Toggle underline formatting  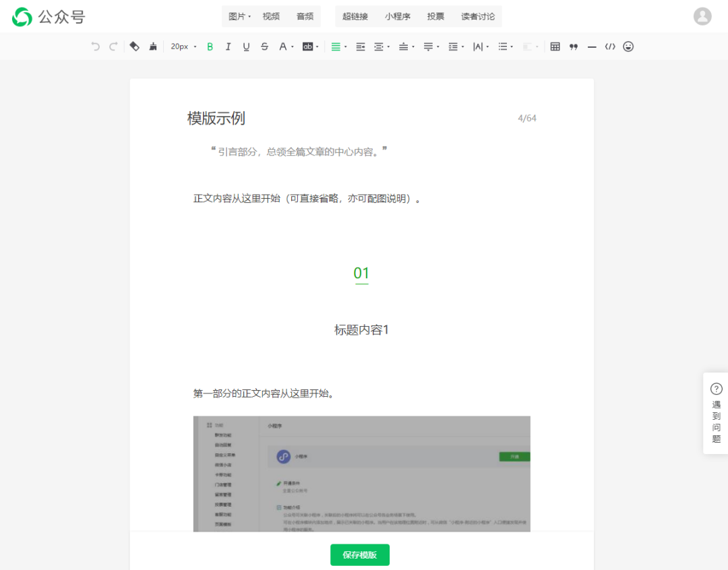pos(246,46)
